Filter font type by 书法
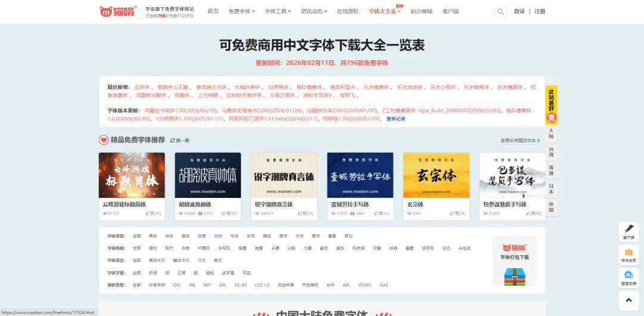Image resolution: width=644 pixels, height=316 pixels. (x=234, y=236)
